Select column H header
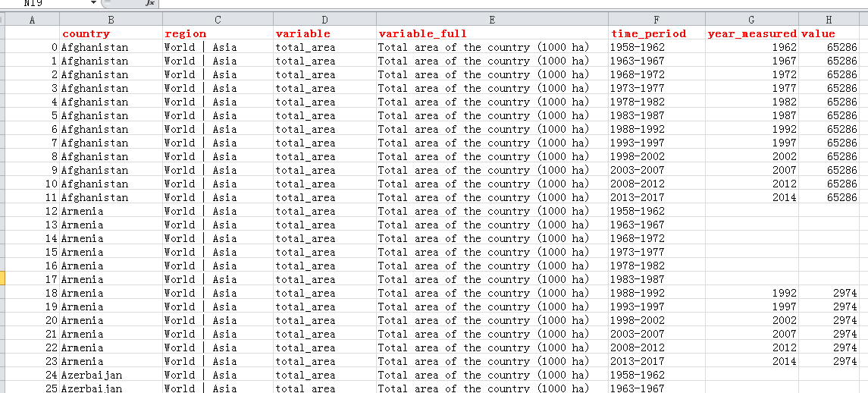The image size is (868, 393). (x=829, y=20)
